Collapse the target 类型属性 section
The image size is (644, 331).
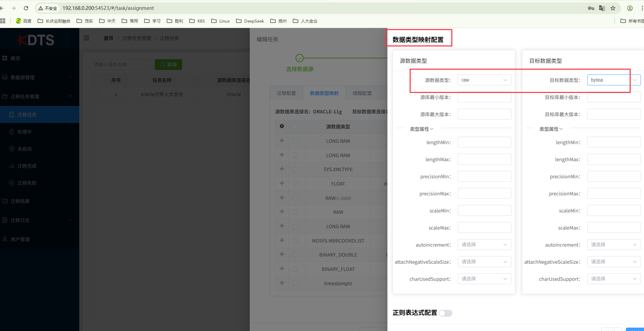tap(551, 129)
